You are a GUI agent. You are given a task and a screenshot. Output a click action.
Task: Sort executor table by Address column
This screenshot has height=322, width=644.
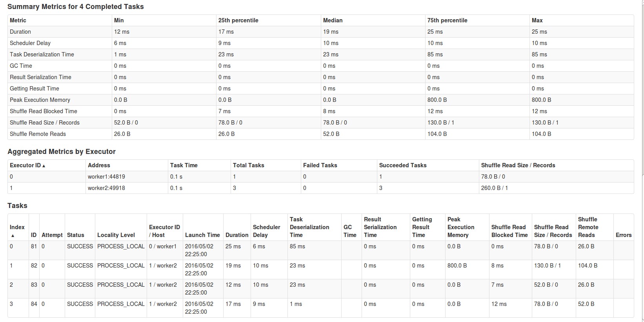(99, 165)
